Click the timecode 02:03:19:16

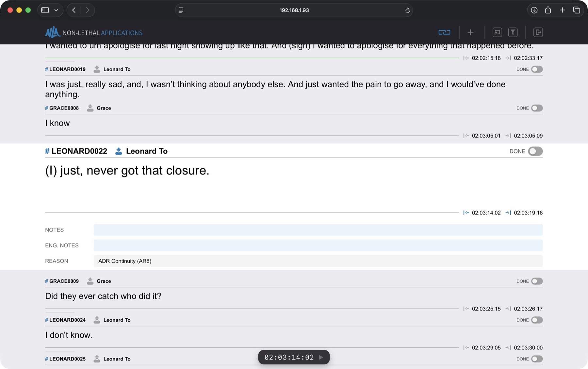(528, 213)
